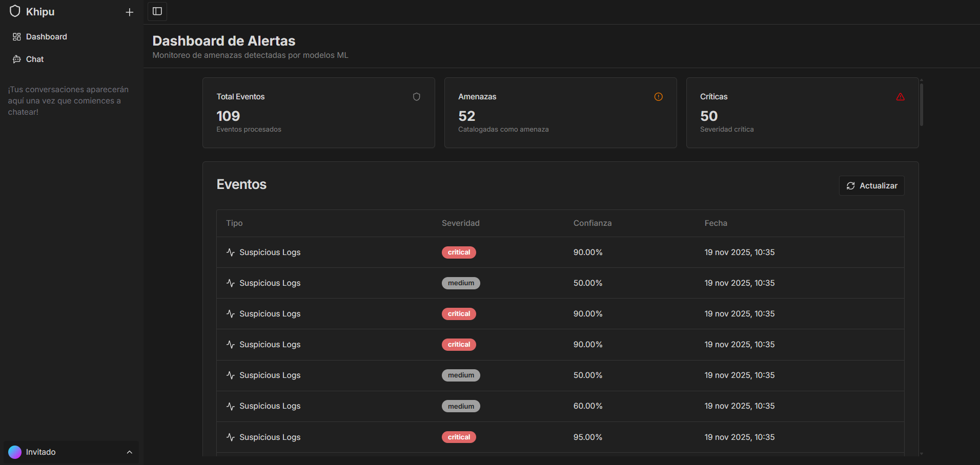Expand the Invitado user menu chevron

(130, 452)
